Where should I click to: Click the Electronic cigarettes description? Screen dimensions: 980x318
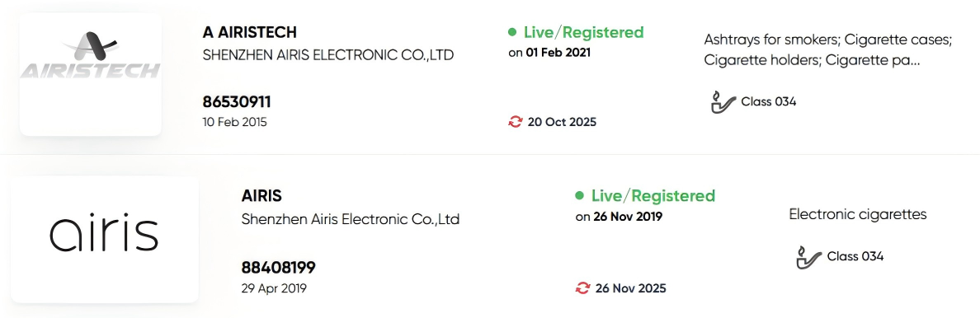(858, 214)
